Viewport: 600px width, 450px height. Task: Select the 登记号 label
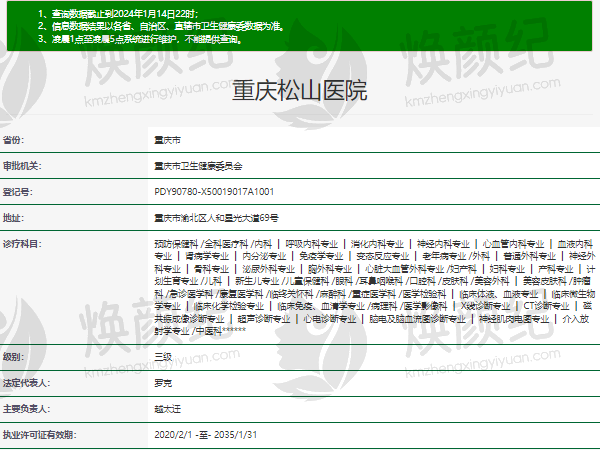coord(18,192)
